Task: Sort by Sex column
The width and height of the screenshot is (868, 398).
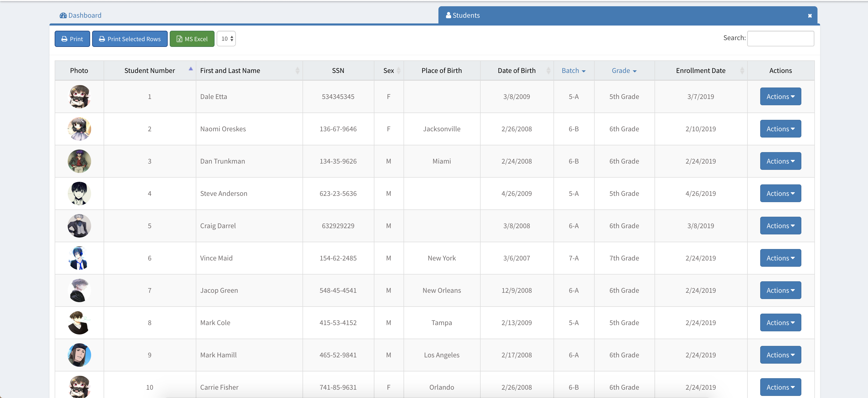Action: point(389,70)
